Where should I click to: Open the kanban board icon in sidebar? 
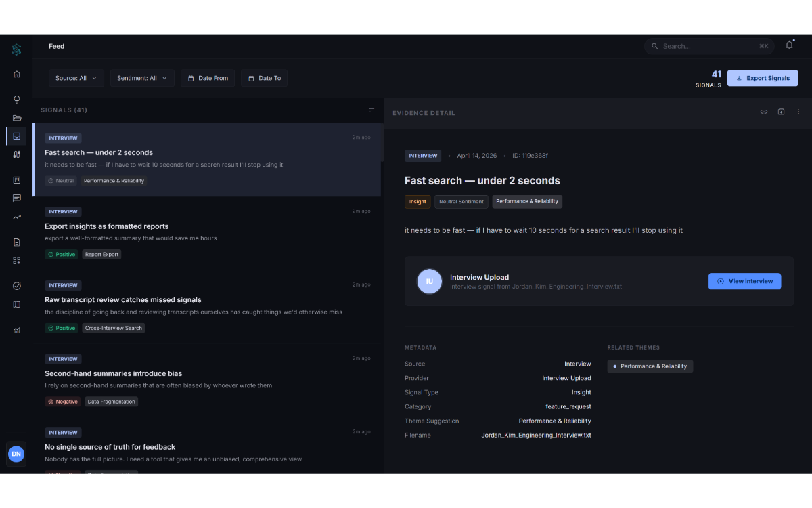[16, 180]
